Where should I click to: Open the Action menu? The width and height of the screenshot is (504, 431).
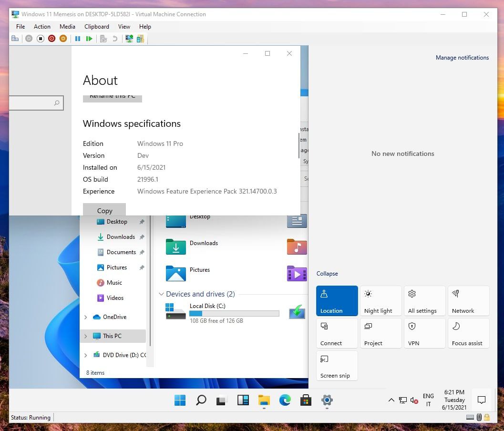[42, 27]
